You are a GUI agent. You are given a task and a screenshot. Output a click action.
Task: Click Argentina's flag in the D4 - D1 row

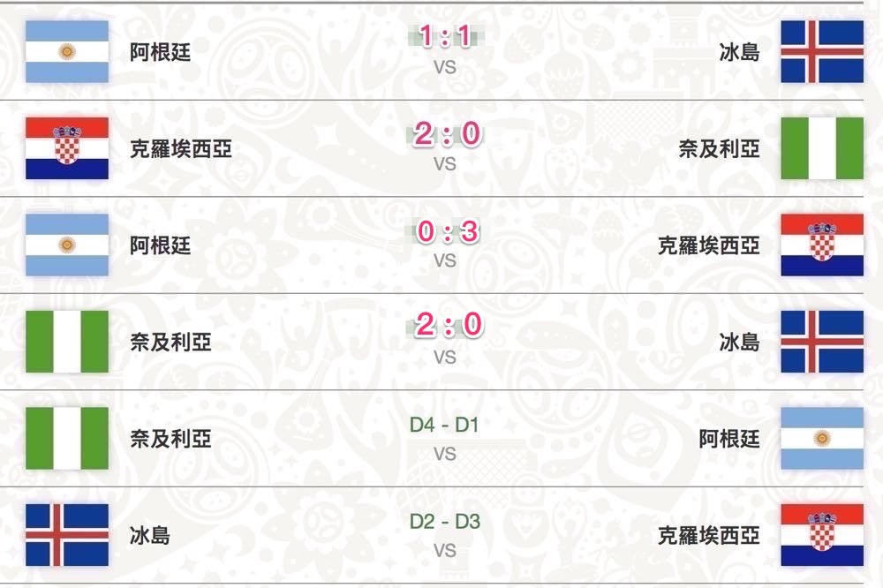822,438
